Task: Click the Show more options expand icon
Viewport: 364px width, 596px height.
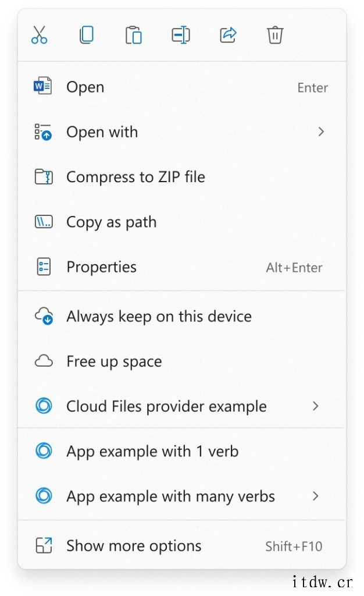Action: [44, 545]
